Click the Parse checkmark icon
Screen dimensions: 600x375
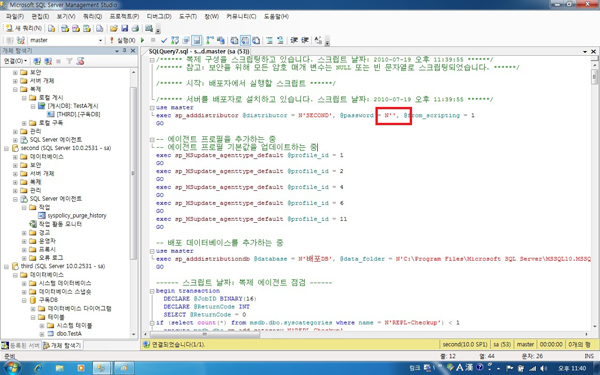point(164,40)
